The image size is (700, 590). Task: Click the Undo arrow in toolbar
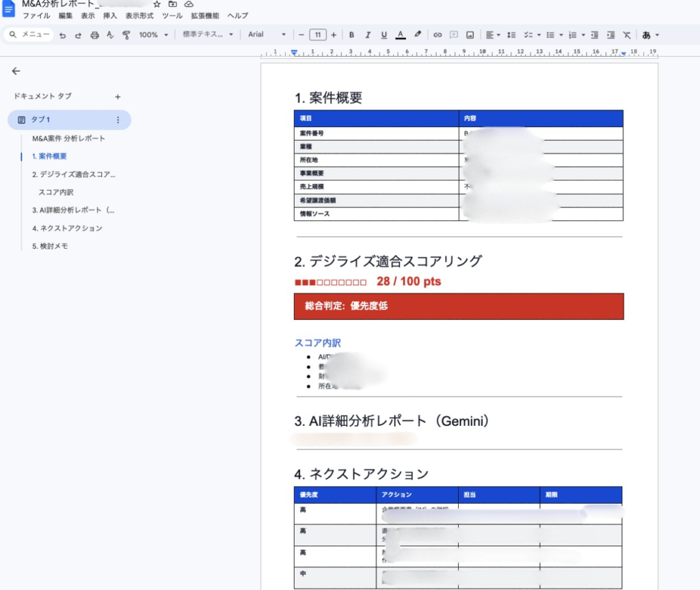(x=62, y=35)
